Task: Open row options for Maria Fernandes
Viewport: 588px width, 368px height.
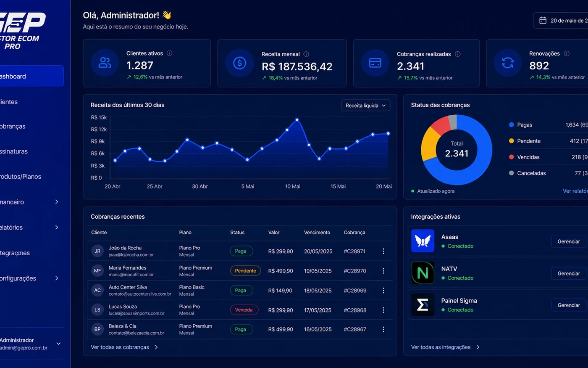Action: (x=383, y=271)
